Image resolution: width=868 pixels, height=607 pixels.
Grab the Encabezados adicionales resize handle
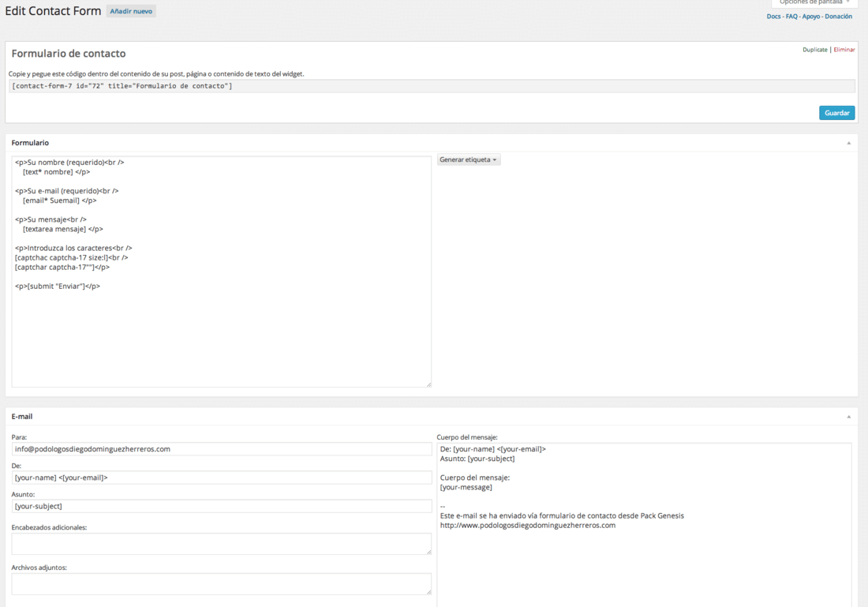[x=428, y=552]
